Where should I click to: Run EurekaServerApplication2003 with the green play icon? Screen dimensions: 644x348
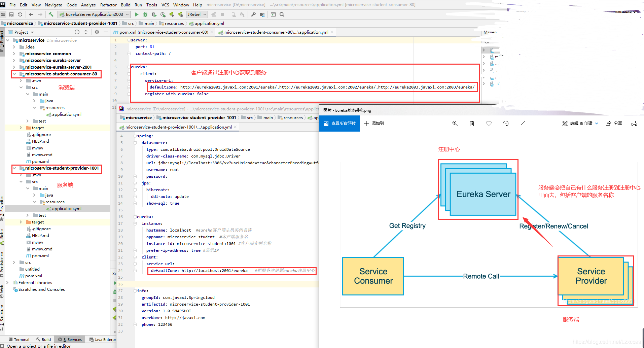click(x=137, y=14)
